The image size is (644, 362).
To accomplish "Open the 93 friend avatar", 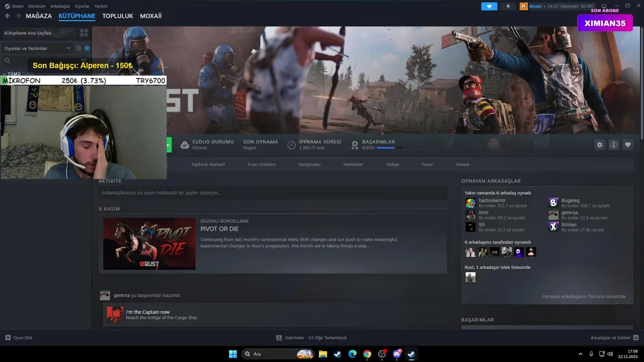I will point(470,227).
